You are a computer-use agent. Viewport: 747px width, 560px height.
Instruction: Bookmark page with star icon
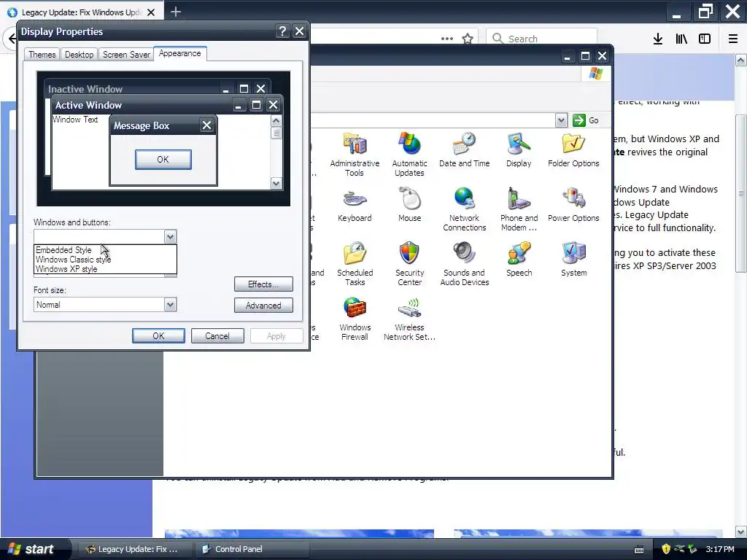click(468, 39)
